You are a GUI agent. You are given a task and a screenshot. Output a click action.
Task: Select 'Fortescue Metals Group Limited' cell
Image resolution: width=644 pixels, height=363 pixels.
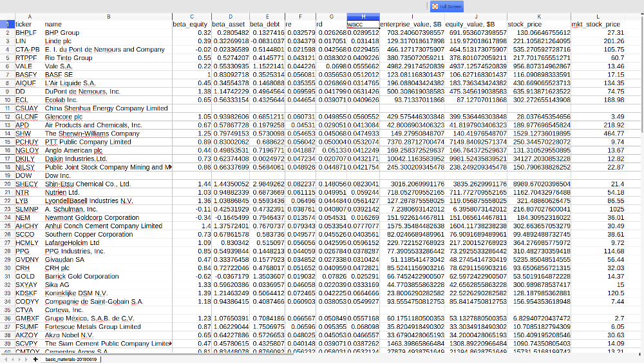pos(108,327)
